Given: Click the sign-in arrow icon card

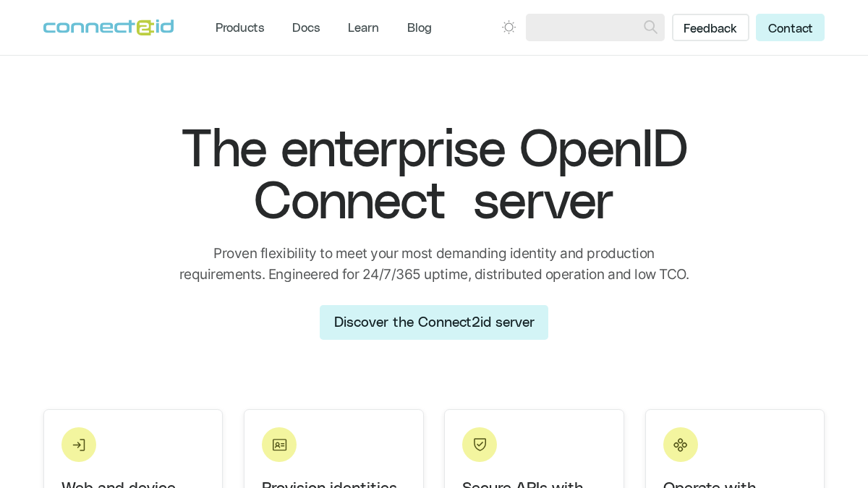Looking at the screenshot, I should click(79, 445).
